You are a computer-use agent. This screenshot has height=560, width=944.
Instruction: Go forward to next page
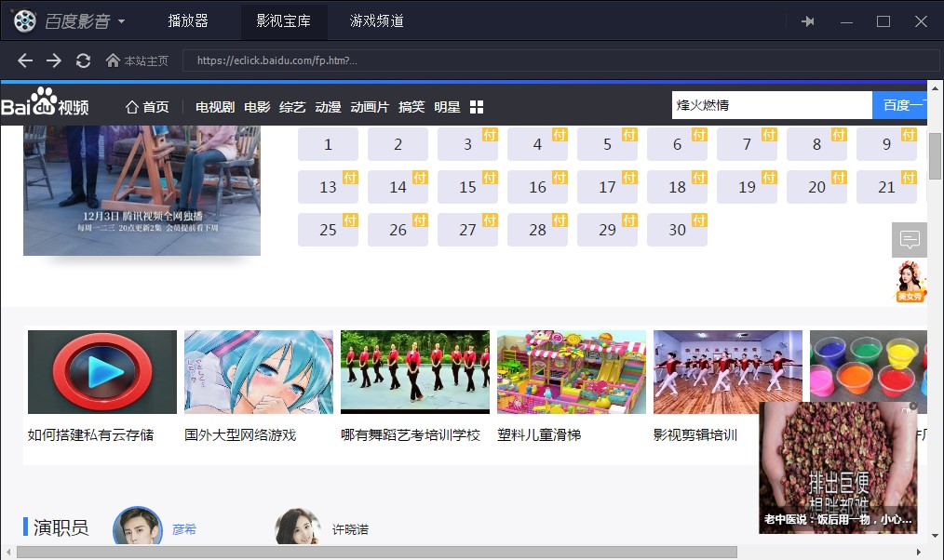[x=54, y=60]
